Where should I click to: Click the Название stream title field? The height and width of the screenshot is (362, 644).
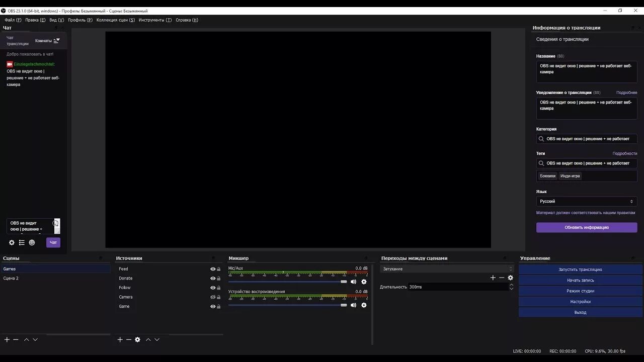click(587, 72)
